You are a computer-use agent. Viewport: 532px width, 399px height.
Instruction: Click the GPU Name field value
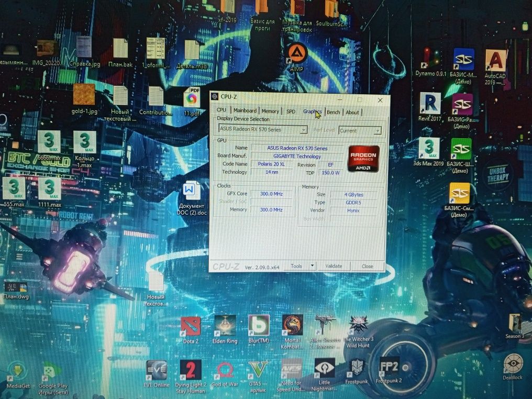[297, 148]
